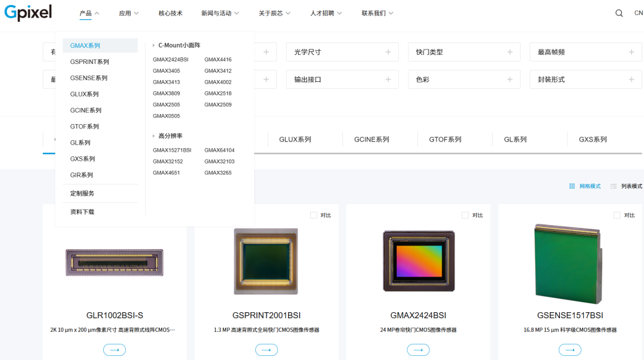Screen dimensions: 644x360
Task: Open the search magnifier icon
Action: click(x=619, y=13)
